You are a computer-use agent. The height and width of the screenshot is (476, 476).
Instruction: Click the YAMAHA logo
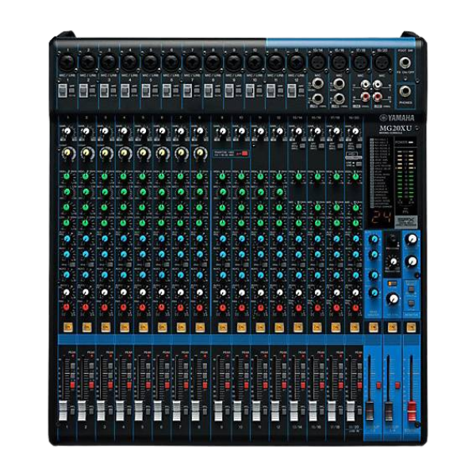[x=397, y=118]
